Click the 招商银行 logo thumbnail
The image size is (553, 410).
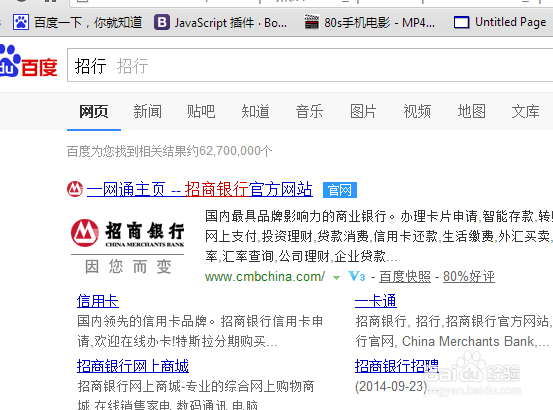point(127,247)
